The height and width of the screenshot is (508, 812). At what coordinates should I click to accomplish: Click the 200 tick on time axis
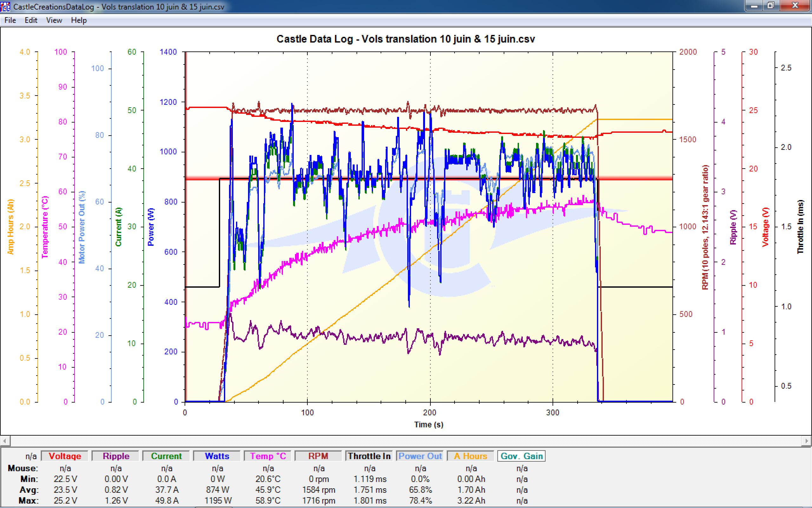(430, 412)
